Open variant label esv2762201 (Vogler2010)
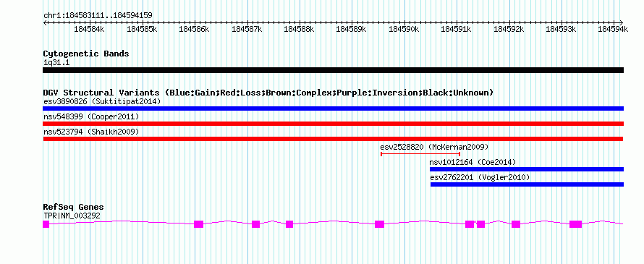The width and height of the screenshot is (644, 264). pos(480,178)
